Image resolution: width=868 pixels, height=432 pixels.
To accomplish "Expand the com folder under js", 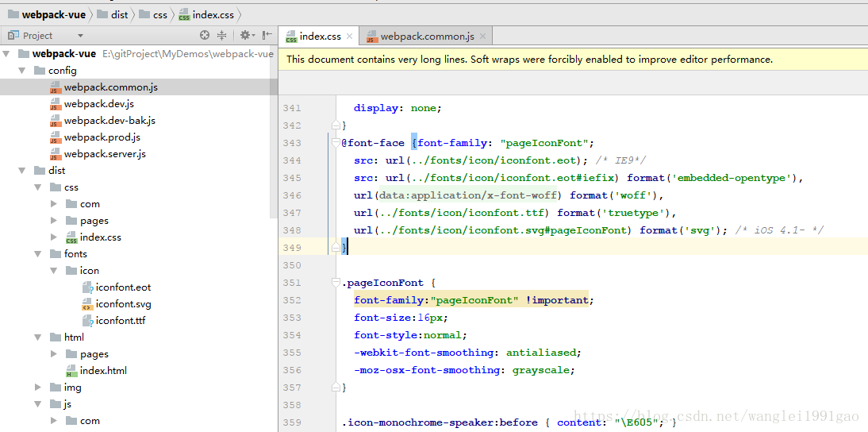I will tap(54, 420).
